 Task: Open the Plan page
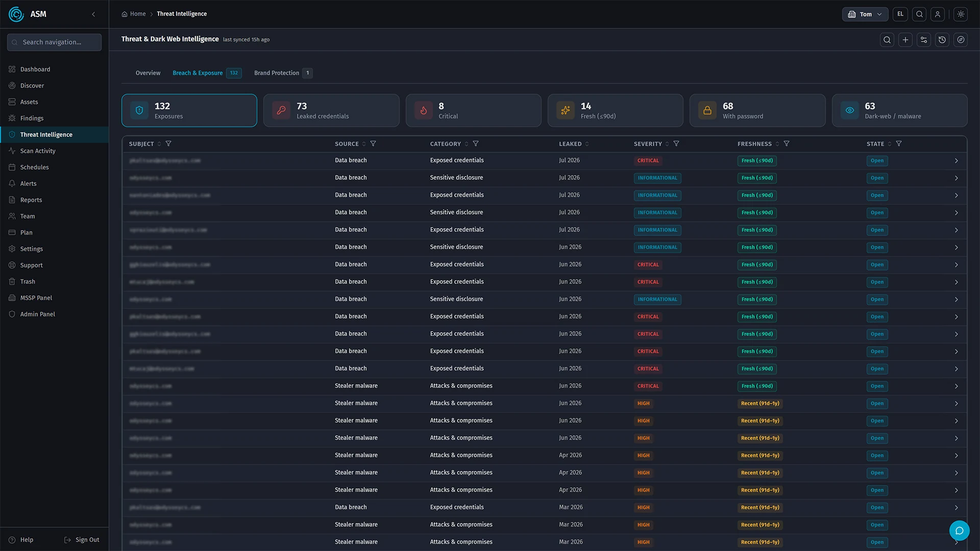(54, 233)
